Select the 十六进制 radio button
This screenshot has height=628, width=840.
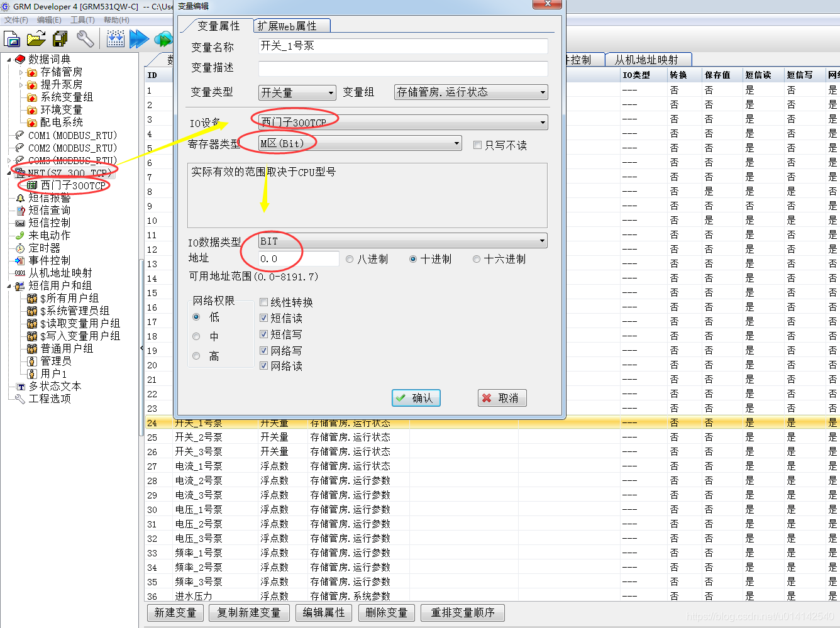[x=477, y=258]
